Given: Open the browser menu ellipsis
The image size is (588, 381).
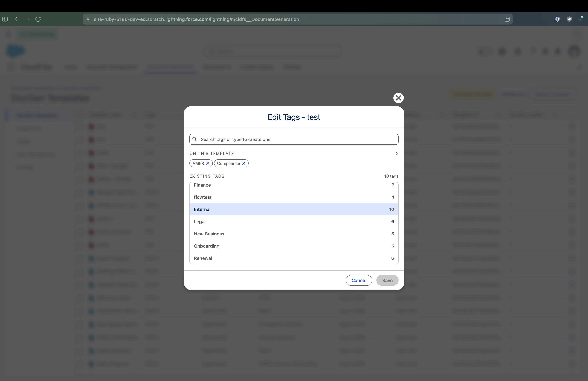Looking at the screenshot, I should [x=580, y=19].
